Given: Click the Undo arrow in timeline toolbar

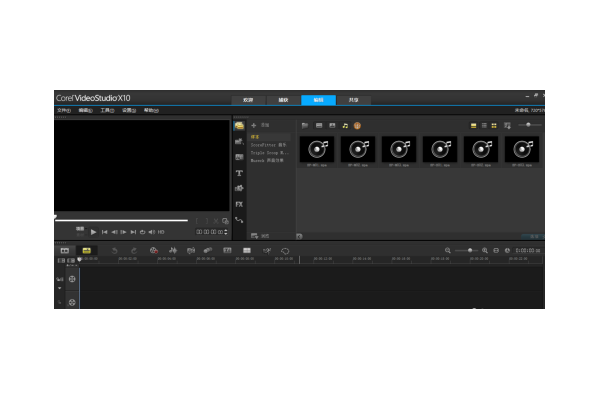Looking at the screenshot, I should click(114, 251).
